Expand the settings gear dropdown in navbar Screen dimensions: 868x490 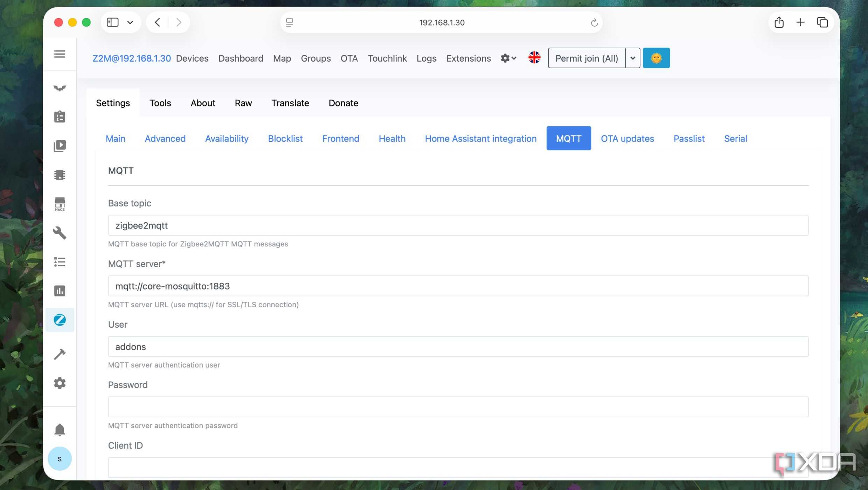508,58
